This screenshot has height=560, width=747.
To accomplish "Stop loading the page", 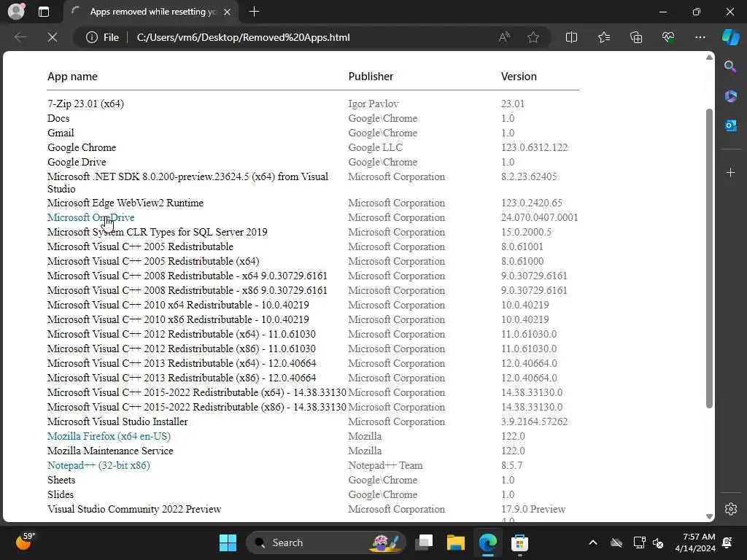I will [x=53, y=37].
